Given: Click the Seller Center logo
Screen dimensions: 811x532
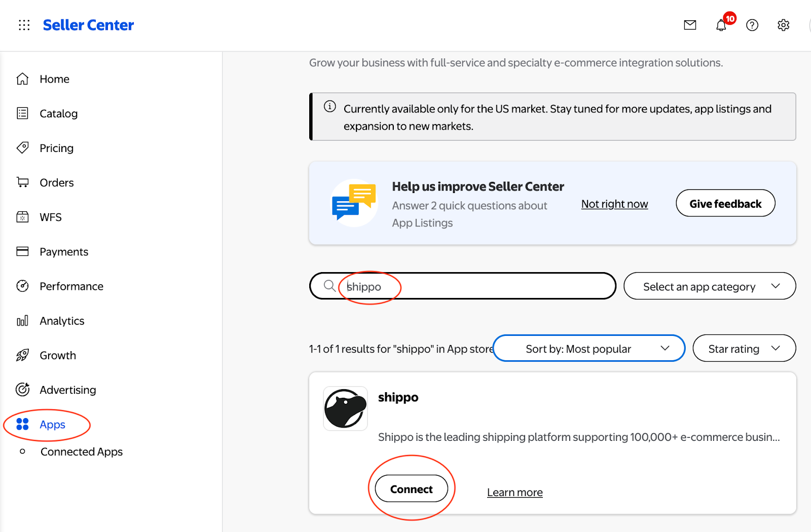Looking at the screenshot, I should point(88,25).
